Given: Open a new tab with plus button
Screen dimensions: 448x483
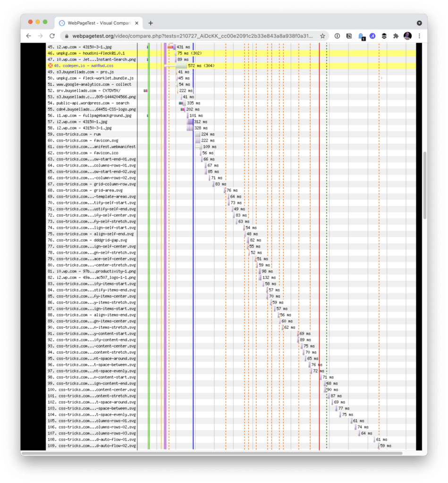Looking at the screenshot, I should click(151, 23).
